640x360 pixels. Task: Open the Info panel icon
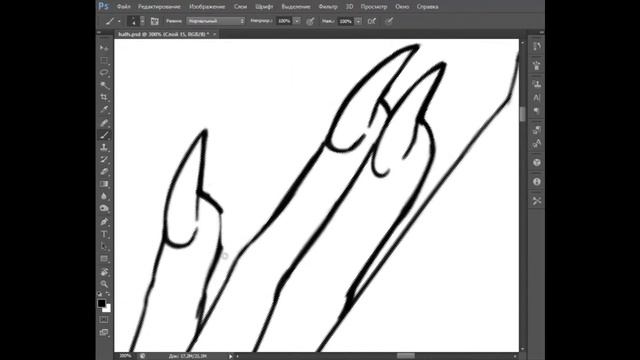tap(537, 182)
